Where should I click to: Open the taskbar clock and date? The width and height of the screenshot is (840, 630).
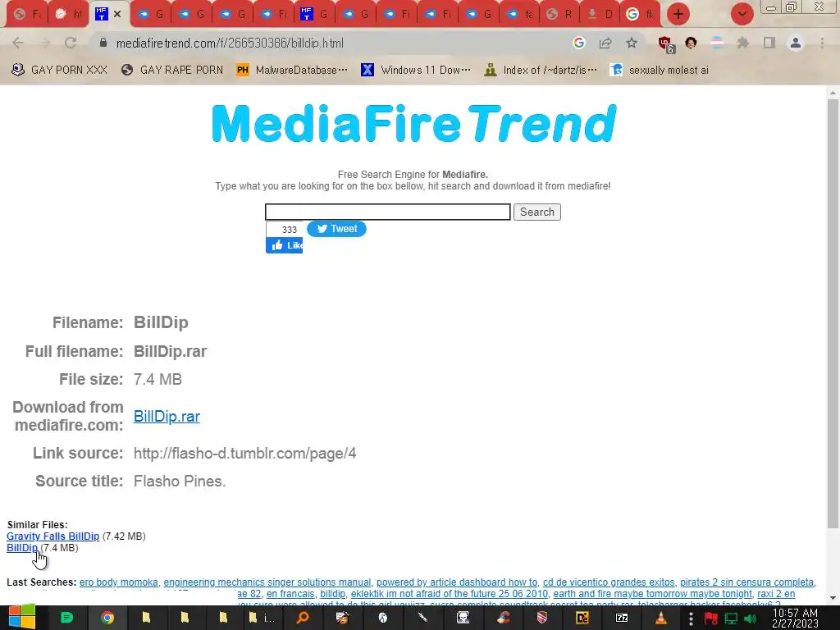pos(795,618)
